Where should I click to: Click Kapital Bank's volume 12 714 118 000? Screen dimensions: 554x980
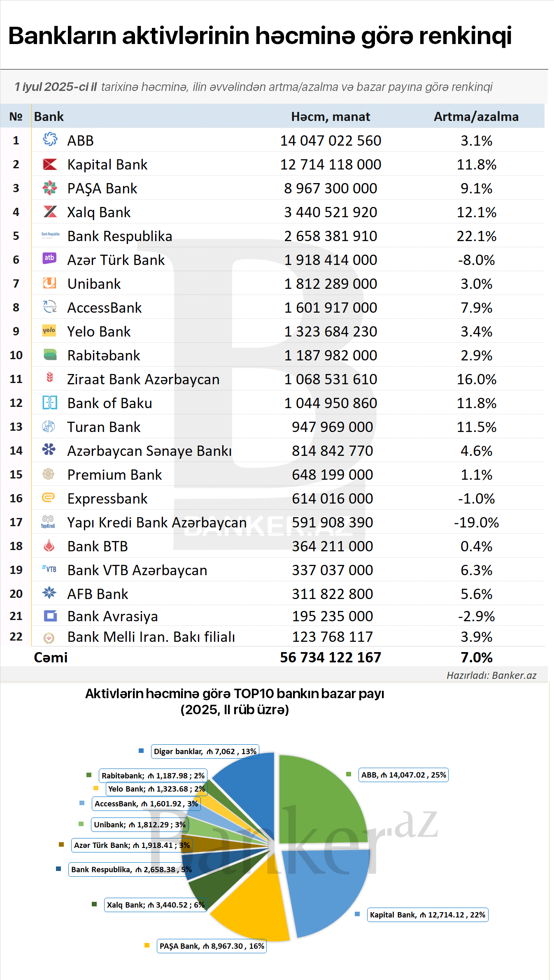click(331, 165)
